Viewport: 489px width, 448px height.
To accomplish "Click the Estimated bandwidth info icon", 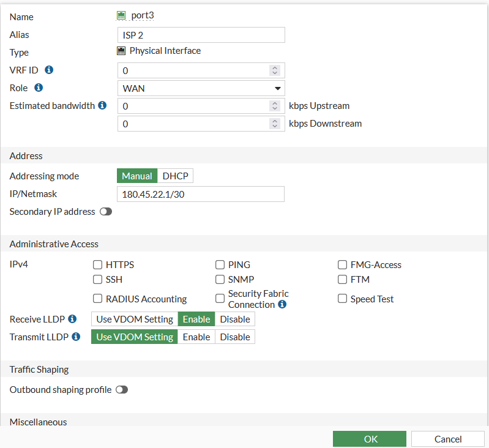I will 103,106.
